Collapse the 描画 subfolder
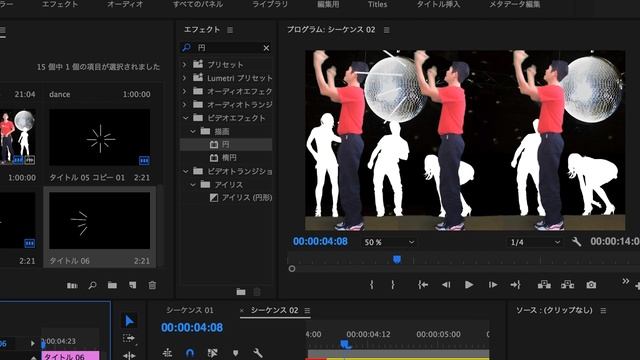 click(193, 131)
